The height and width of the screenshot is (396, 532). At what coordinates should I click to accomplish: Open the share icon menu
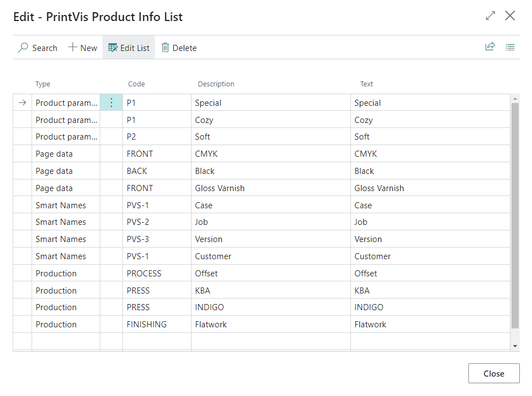pos(490,47)
